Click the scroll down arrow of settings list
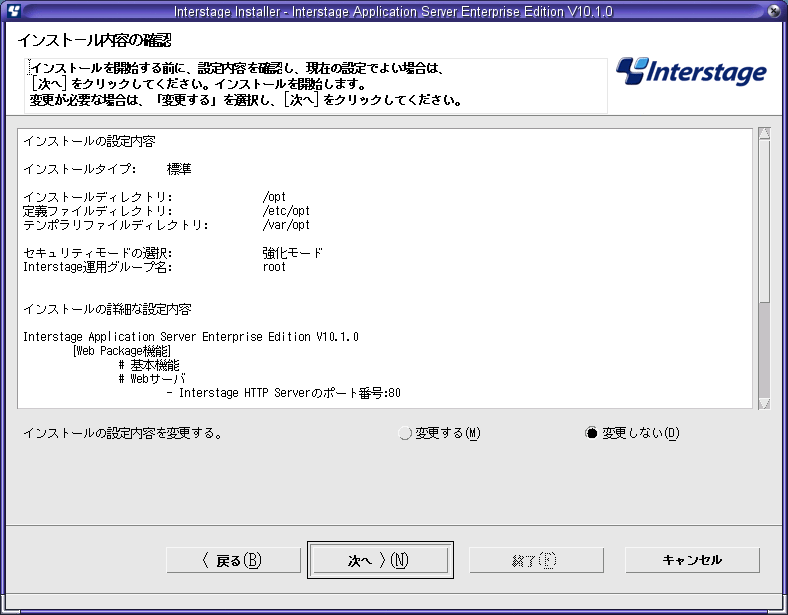This screenshot has height=615, width=788. click(764, 403)
